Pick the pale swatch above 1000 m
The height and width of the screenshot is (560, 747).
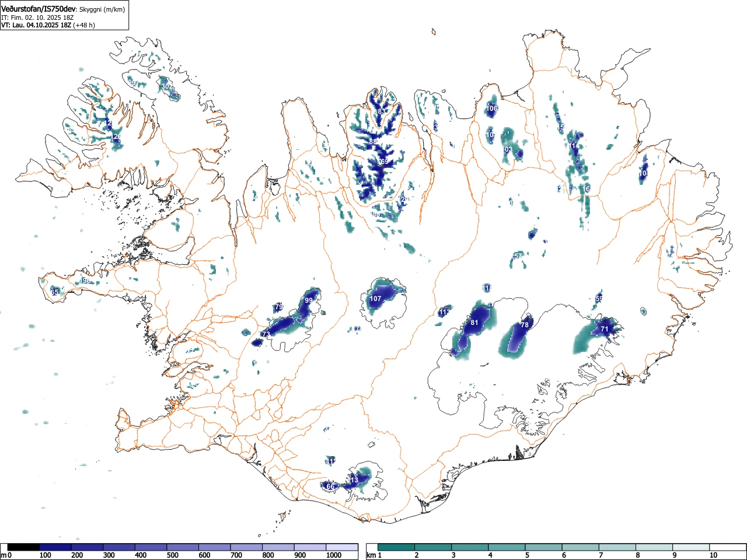342,547
